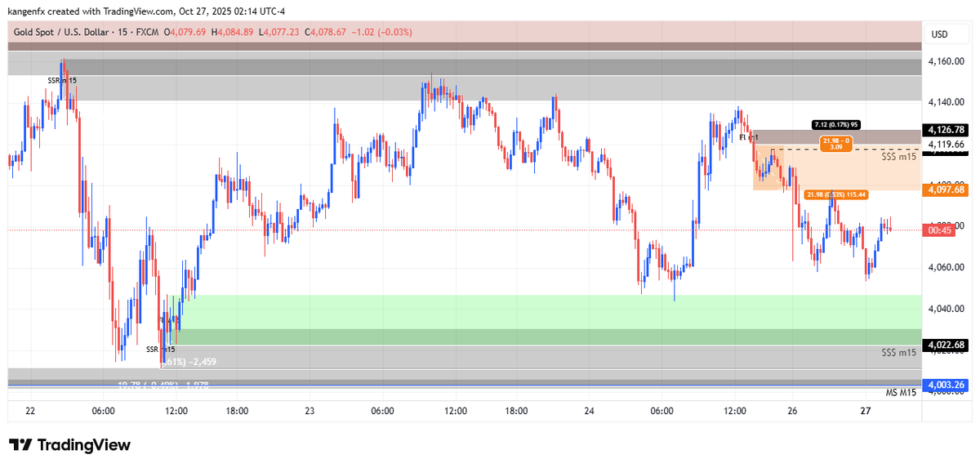This screenshot has height=468, width=980.
Task: Click the orange 4,097.68 price label
Action: tap(947, 189)
